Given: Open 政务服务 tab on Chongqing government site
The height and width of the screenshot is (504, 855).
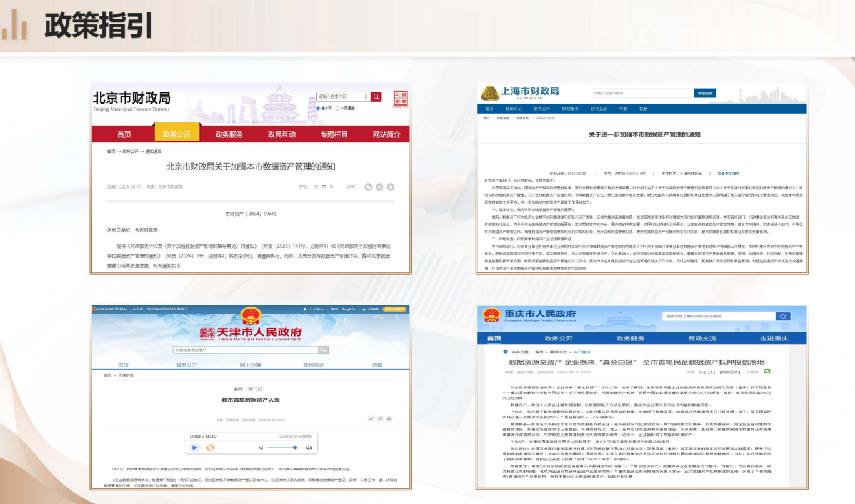Looking at the screenshot, I should tap(630, 338).
